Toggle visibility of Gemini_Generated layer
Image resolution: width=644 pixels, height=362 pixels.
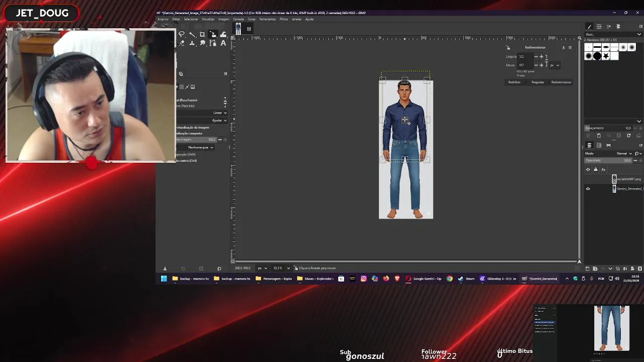pos(588,189)
